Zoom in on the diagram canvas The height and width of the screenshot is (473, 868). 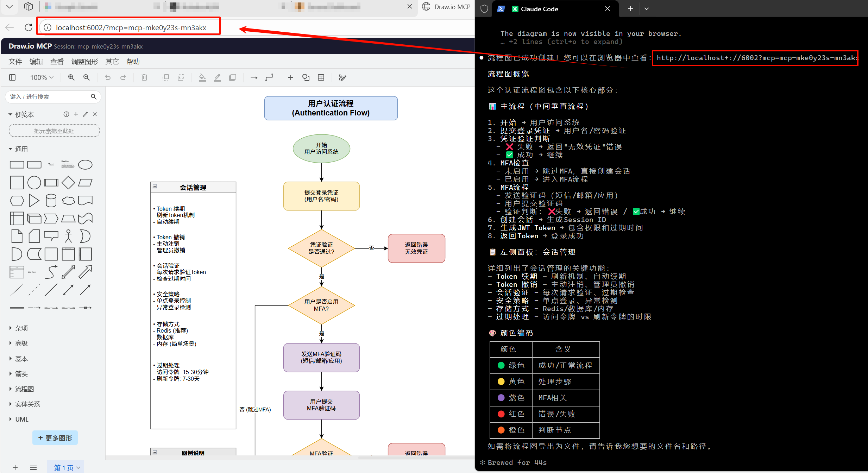(71, 77)
